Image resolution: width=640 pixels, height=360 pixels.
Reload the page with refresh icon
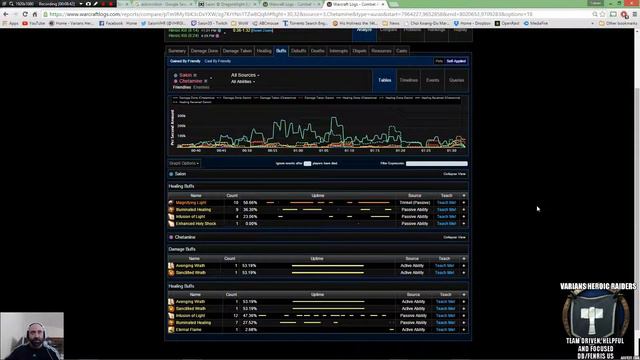[x=25, y=14]
